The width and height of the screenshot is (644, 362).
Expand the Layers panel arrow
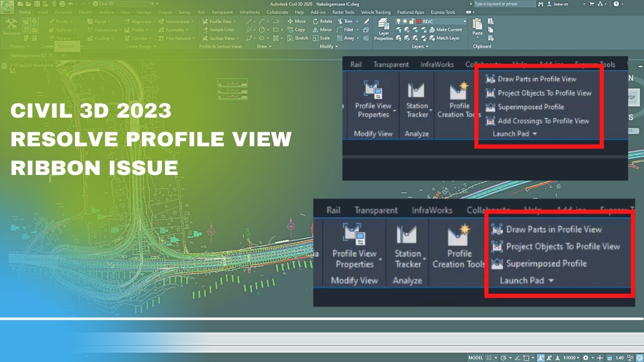pos(427,46)
